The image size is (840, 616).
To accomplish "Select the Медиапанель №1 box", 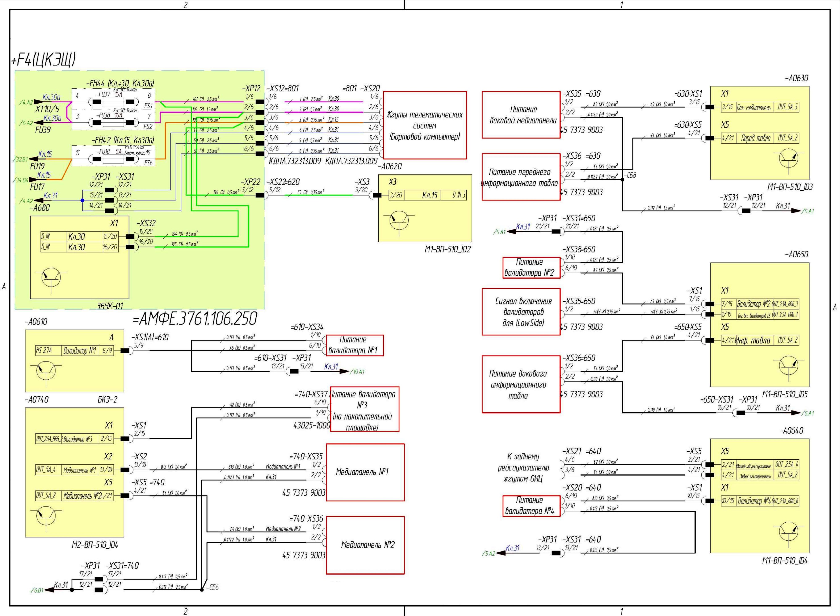I will point(365,472).
